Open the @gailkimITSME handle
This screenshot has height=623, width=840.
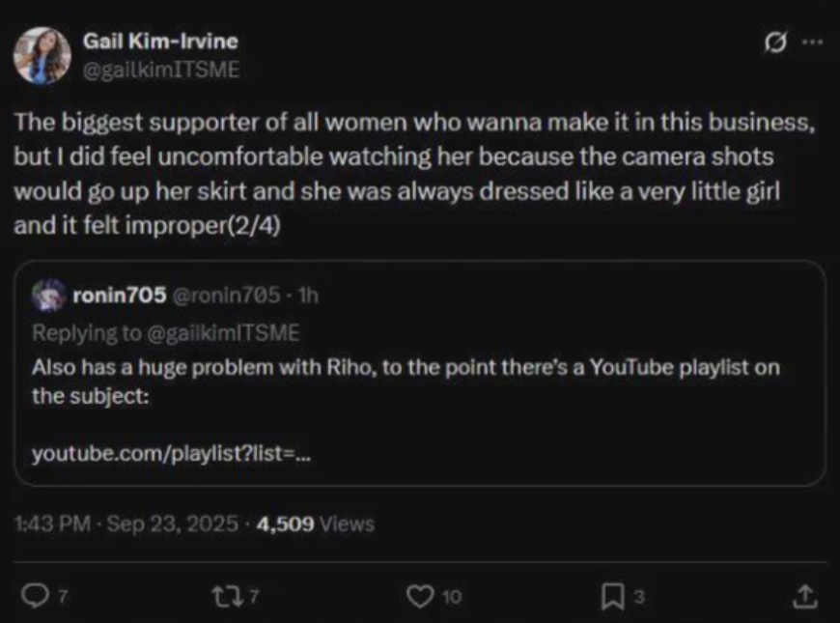pyautogui.click(x=160, y=69)
